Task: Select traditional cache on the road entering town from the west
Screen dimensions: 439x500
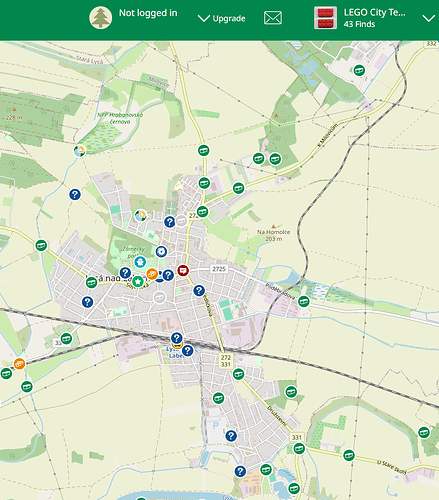Action: pos(41,246)
